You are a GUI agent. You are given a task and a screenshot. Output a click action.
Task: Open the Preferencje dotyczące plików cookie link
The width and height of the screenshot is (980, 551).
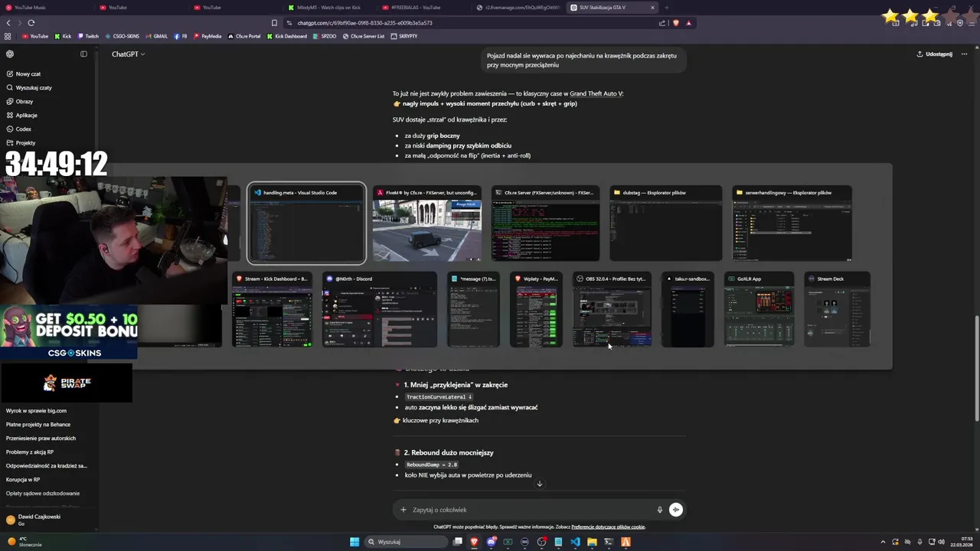click(608, 527)
